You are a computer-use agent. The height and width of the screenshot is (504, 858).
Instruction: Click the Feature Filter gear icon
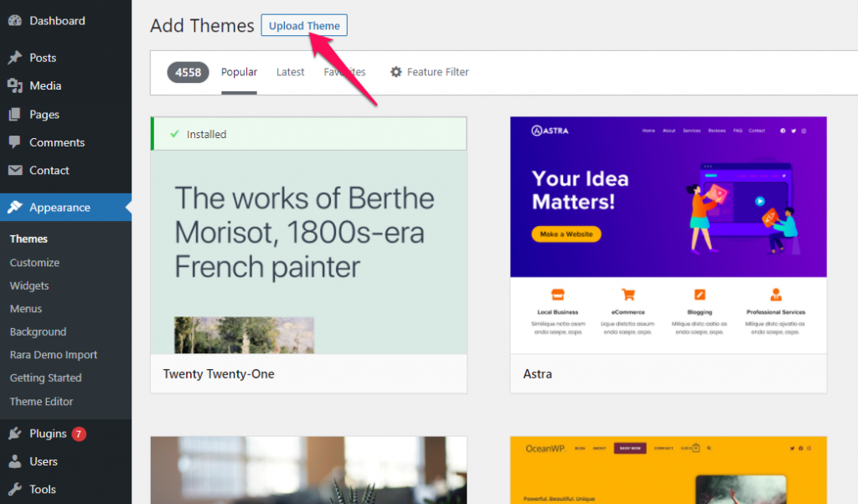pyautogui.click(x=395, y=72)
